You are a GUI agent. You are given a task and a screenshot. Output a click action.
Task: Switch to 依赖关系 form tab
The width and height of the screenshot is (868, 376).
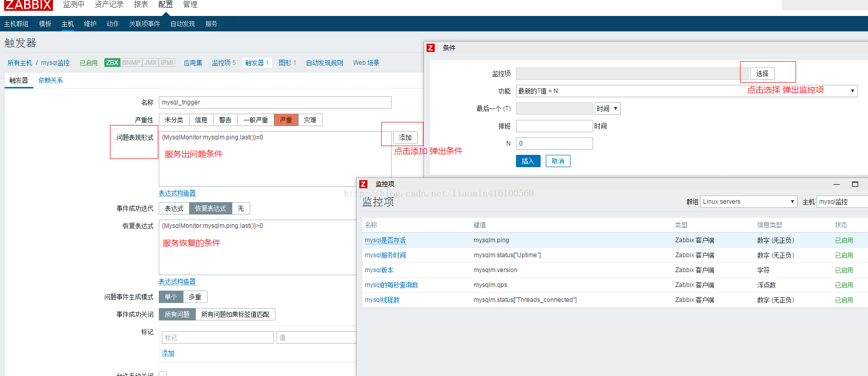pyautogui.click(x=51, y=80)
